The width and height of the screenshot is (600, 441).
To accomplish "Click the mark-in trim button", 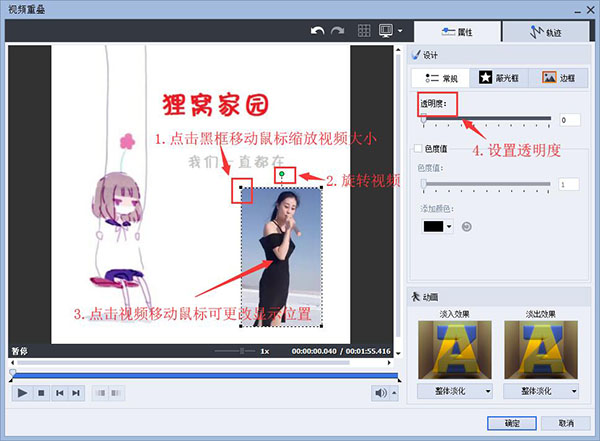I will [x=100, y=393].
